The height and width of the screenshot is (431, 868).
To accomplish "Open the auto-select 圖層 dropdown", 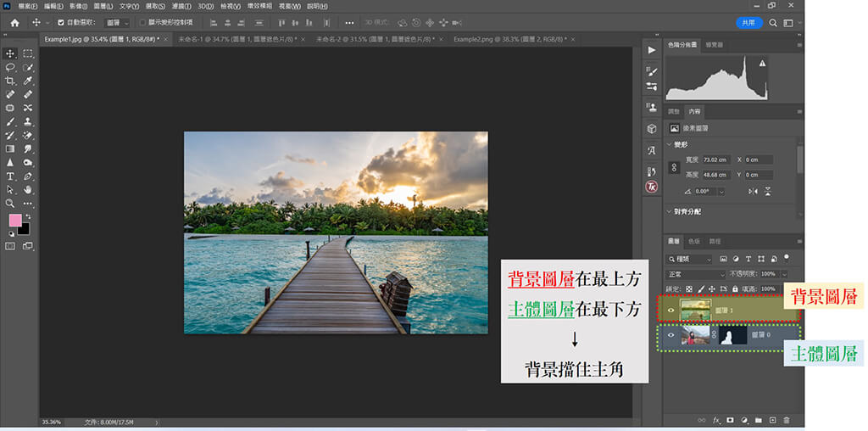I will click(x=117, y=23).
